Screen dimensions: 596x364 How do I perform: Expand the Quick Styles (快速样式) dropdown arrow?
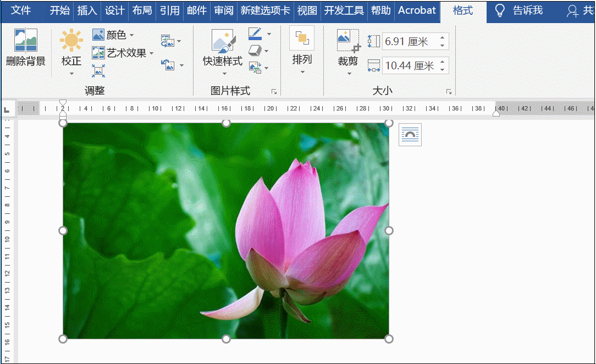pyautogui.click(x=224, y=73)
